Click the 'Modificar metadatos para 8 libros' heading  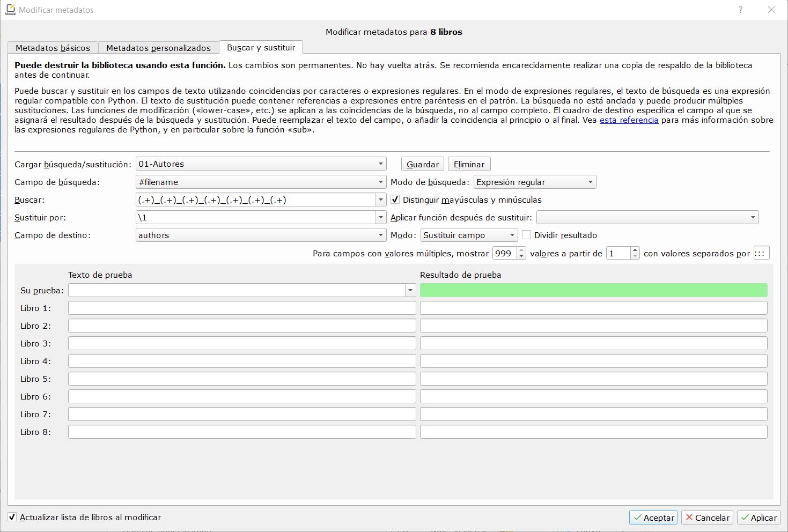tap(394, 32)
